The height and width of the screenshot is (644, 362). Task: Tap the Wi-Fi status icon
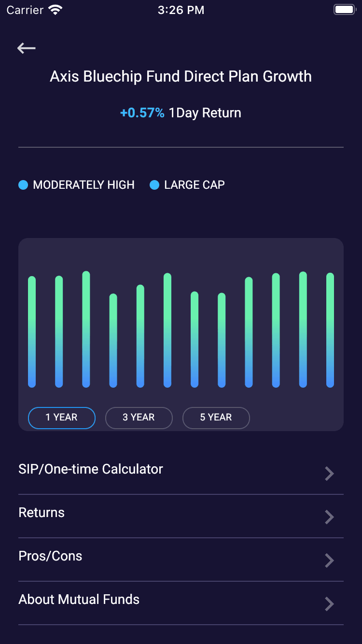pos(56,10)
